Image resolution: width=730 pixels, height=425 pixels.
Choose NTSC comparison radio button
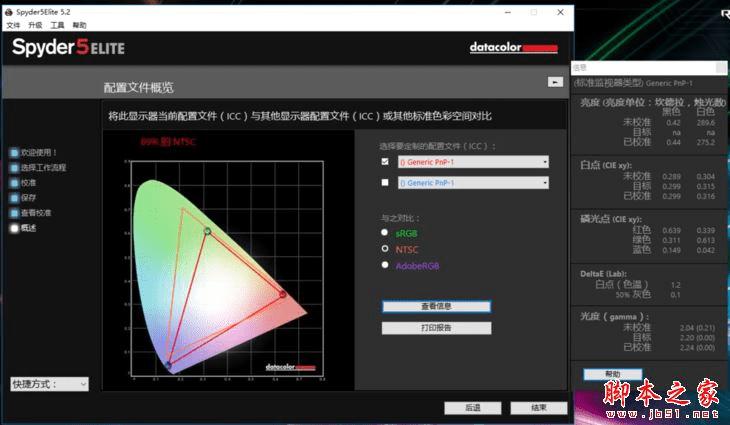[385, 249]
